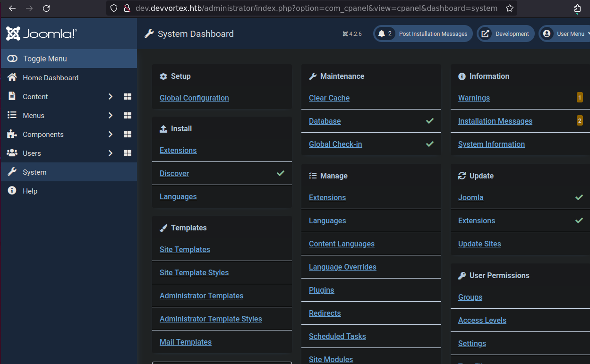Click the tracking protection shield icon
This screenshot has height=364, width=590.
point(113,8)
